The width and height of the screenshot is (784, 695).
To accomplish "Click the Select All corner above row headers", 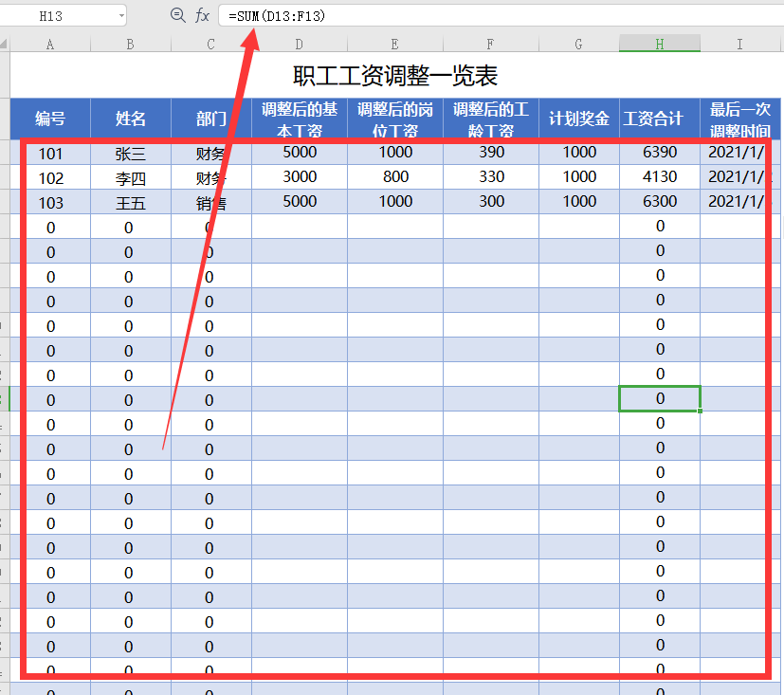I will click(6, 43).
